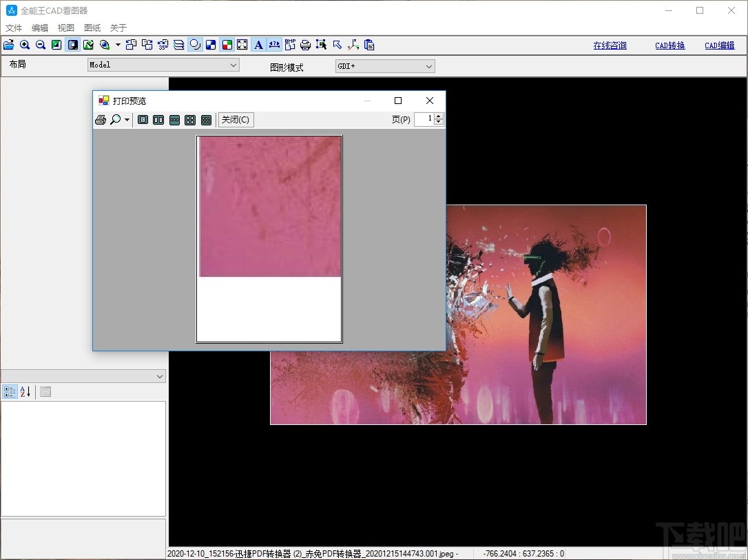
Task: Open the 文件 menu
Action: click(x=14, y=28)
